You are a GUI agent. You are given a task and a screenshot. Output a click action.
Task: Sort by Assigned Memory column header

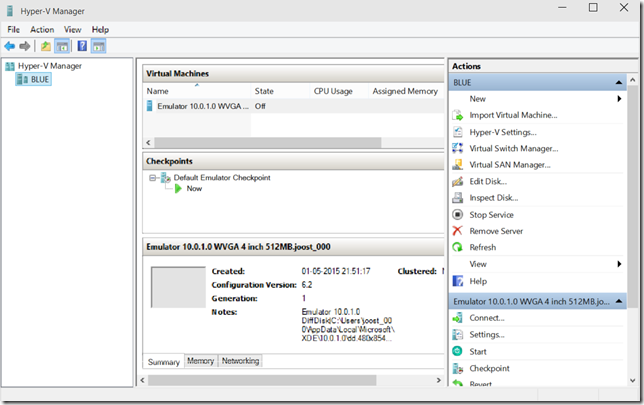[406, 91]
